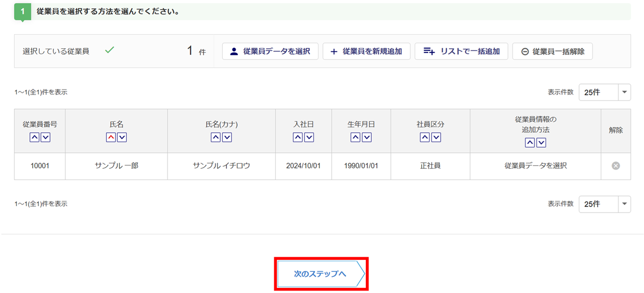Open the bottom 表示件数 25件 dropdown
The width and height of the screenshot is (644, 293).
[x=604, y=204]
